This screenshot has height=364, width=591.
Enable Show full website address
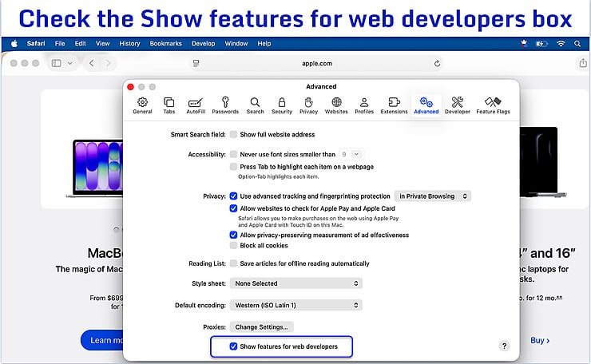(234, 135)
